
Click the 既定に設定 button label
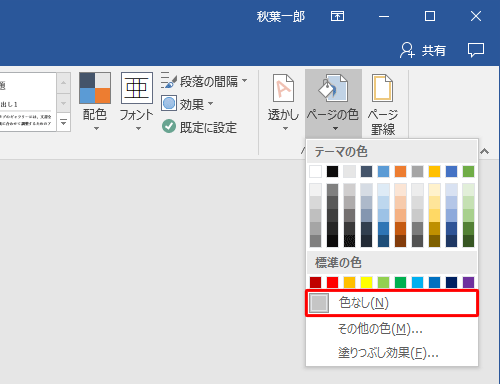pos(208,127)
